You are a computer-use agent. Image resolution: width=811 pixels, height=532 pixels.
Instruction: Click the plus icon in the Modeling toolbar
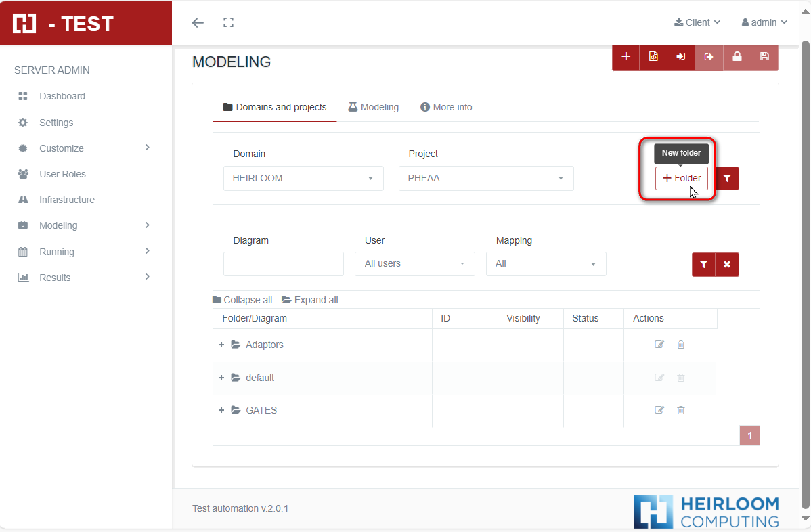(x=626, y=57)
